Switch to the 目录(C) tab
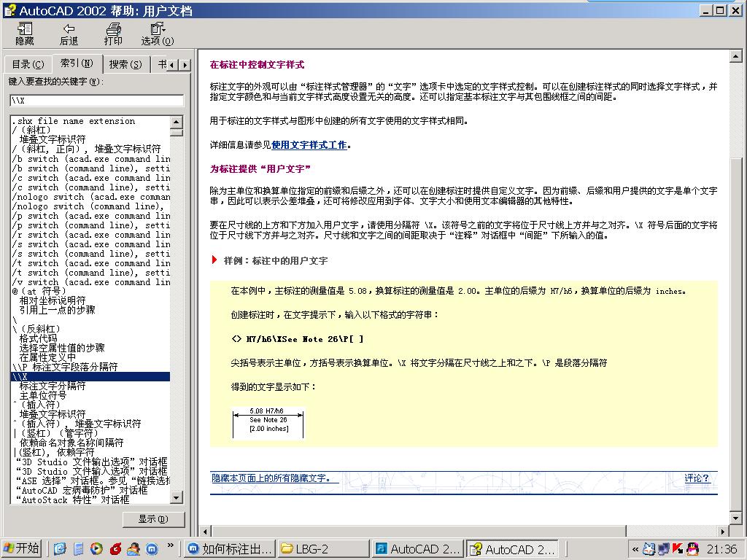Viewport: 747px width, 560px height. tap(28, 64)
